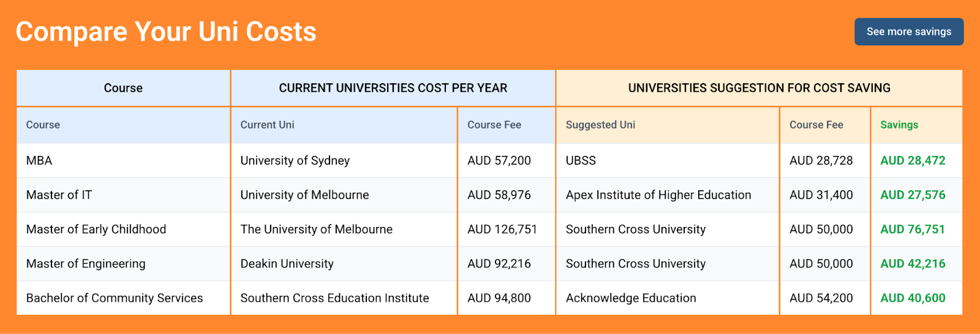Select Bachelor of Community Services course
The width and height of the screenshot is (980, 334).
[x=115, y=298]
